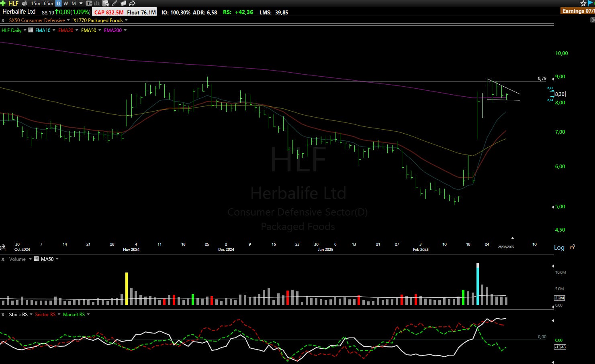Open the HLF Daily dropdown
The image size is (595, 364).
25,30
